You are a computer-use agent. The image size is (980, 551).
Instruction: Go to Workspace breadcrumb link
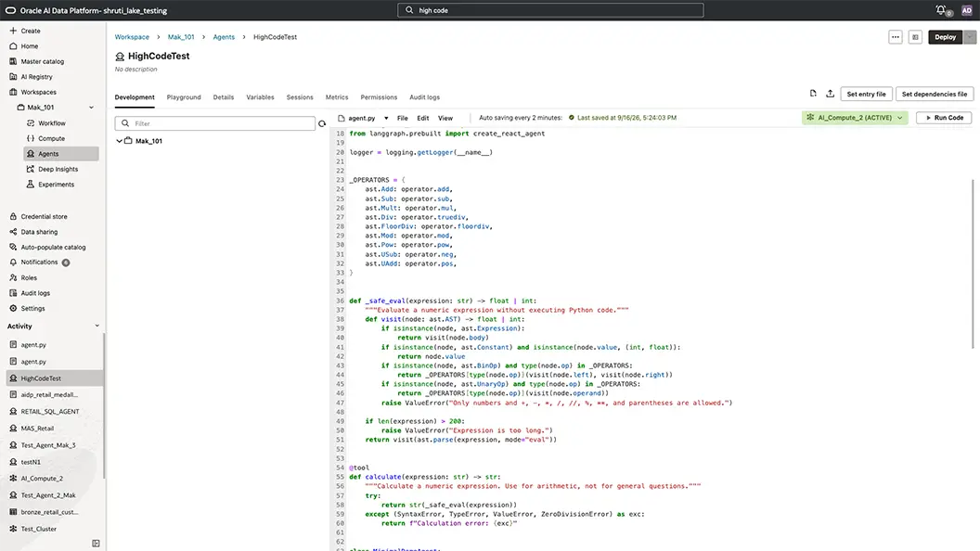132,37
